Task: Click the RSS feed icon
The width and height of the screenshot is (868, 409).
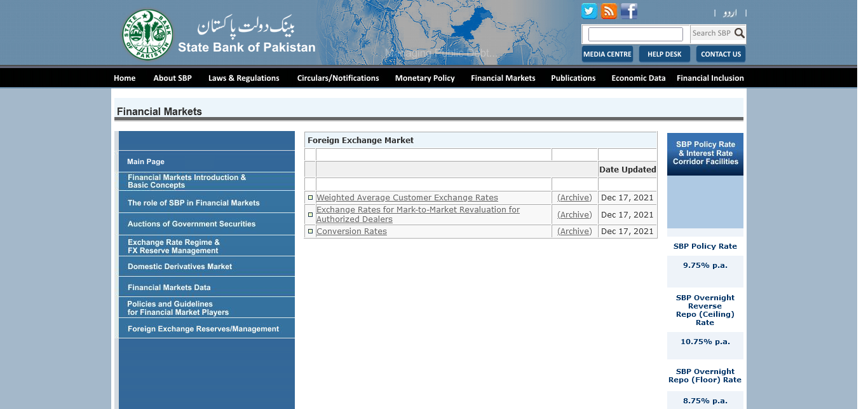Action: tap(609, 11)
